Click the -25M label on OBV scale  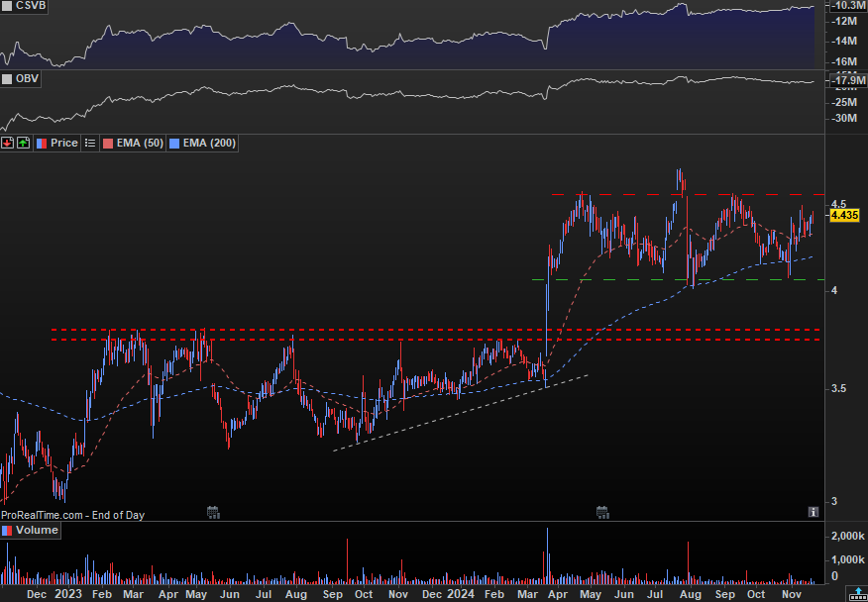point(846,102)
